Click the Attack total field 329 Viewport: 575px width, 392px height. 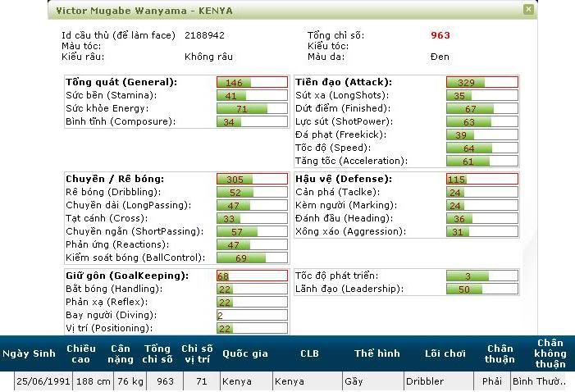[x=482, y=82]
